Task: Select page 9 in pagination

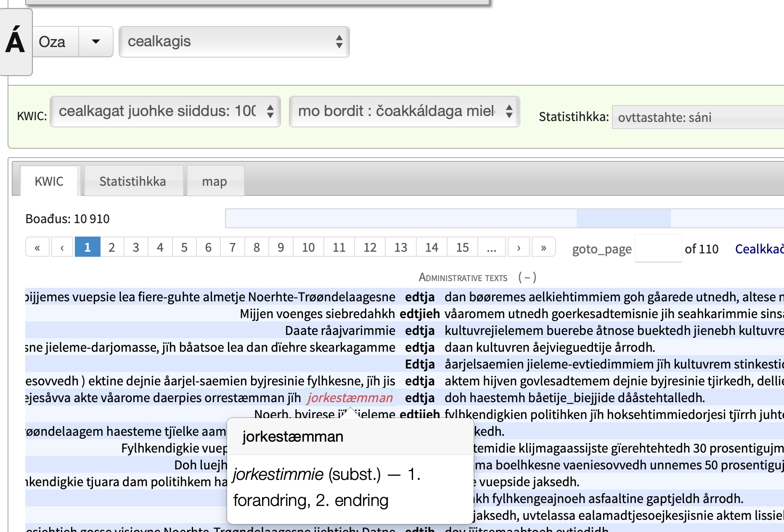Action: [281, 247]
